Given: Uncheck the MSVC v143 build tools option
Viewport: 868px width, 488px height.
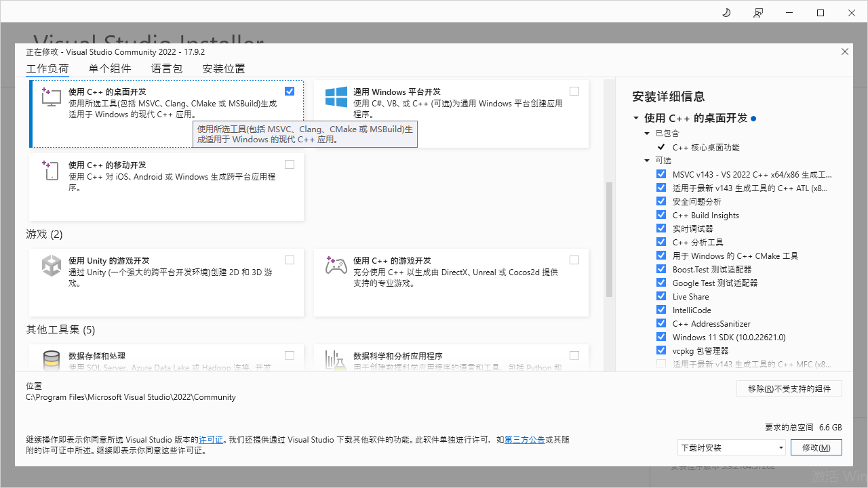Looking at the screenshot, I should 661,174.
